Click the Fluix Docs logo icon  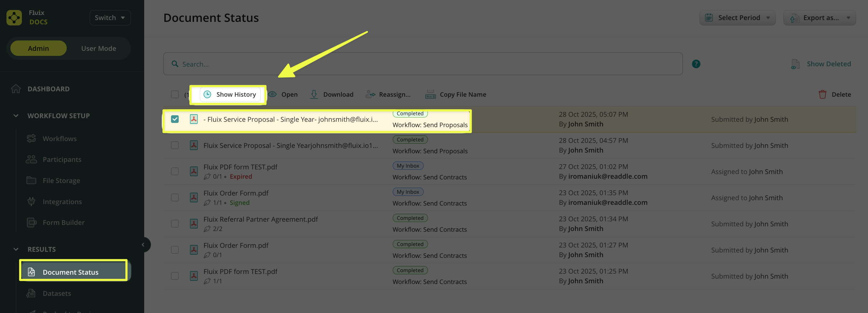point(14,18)
